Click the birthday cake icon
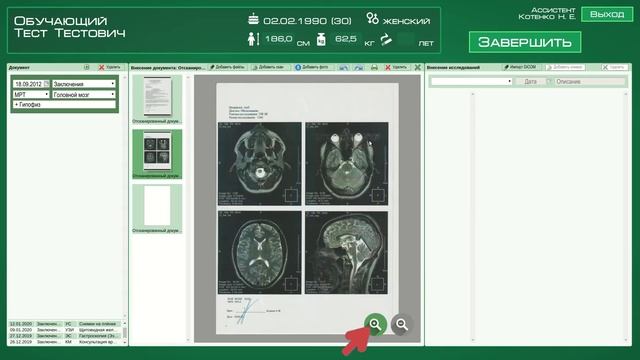The height and width of the screenshot is (360, 640). [253, 19]
